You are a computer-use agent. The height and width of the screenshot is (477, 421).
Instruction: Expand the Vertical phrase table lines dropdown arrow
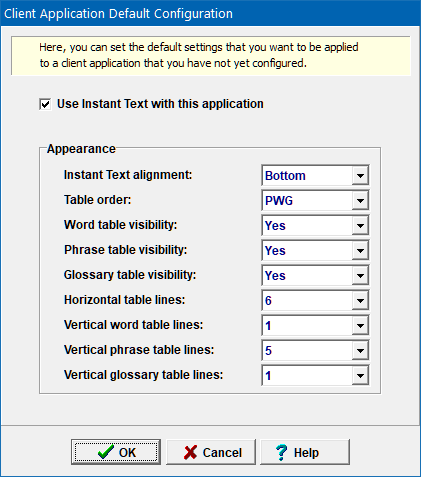tap(360, 350)
